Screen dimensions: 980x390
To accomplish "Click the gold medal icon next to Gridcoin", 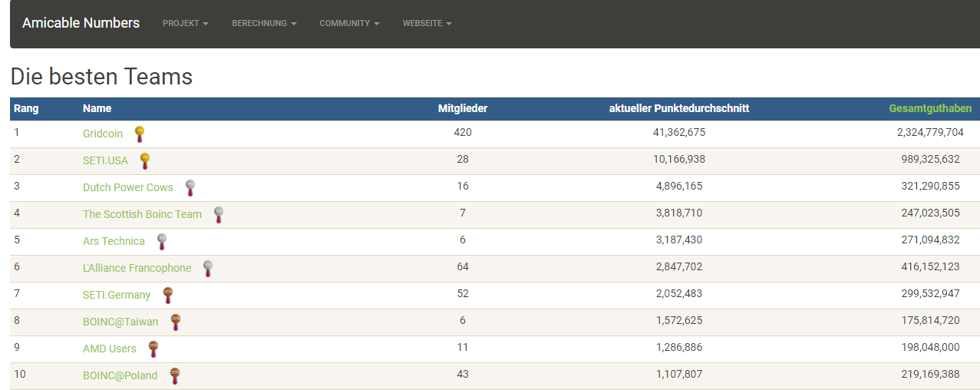I will pos(139,134).
